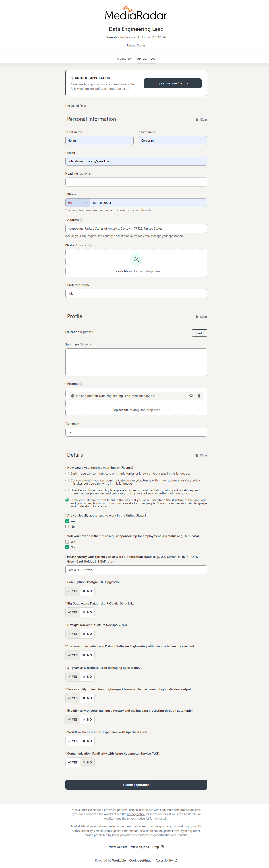The height and width of the screenshot is (868, 269).
Task: Click the resume preview eye icon
Action: (191, 395)
